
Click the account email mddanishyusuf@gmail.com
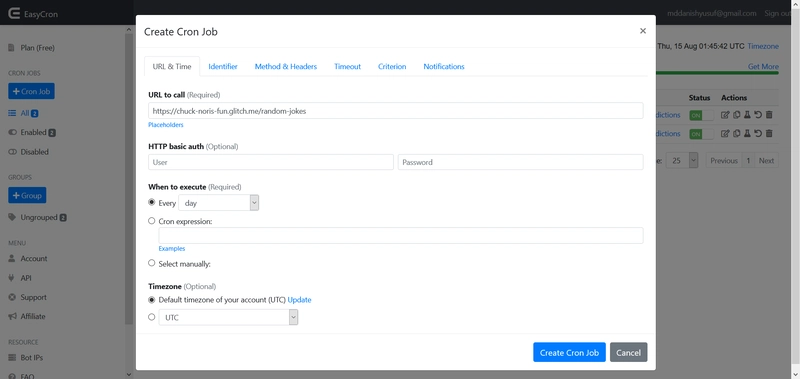click(712, 14)
